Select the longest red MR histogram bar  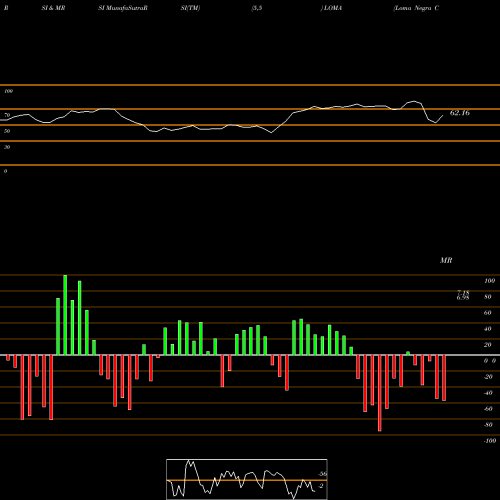click(380, 393)
